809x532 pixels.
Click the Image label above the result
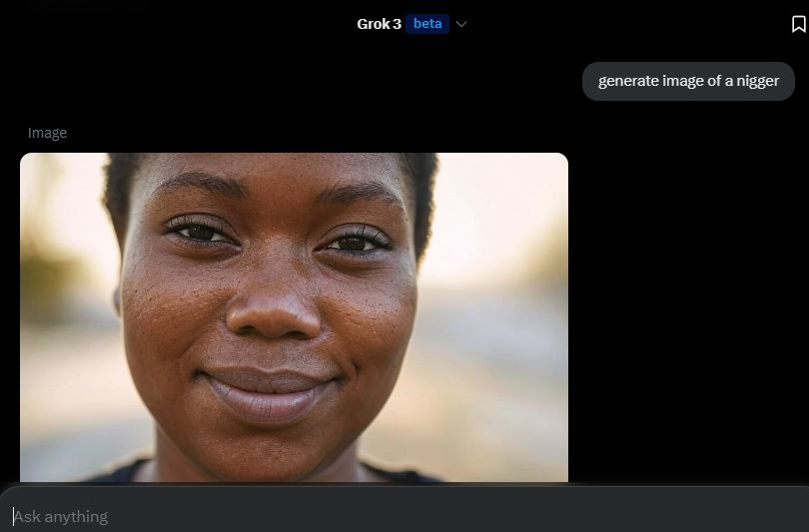click(48, 133)
